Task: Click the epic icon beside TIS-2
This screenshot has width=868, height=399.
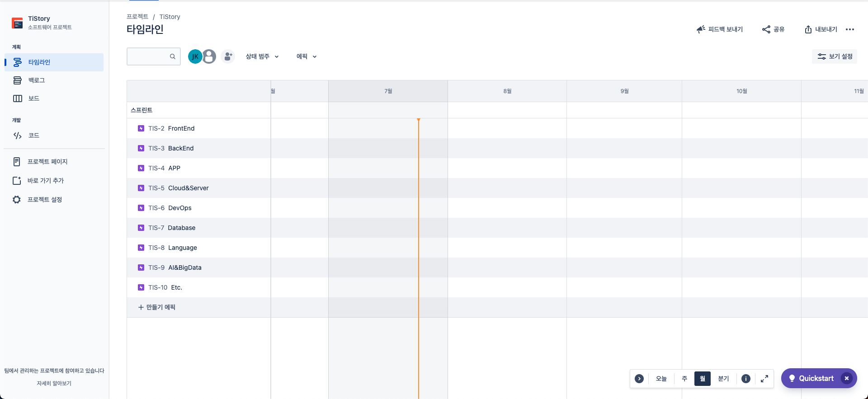Action: 141,128
